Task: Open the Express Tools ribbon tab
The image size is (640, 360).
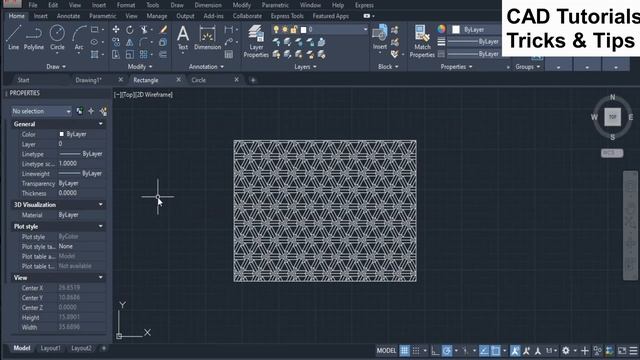Action: (x=287, y=16)
